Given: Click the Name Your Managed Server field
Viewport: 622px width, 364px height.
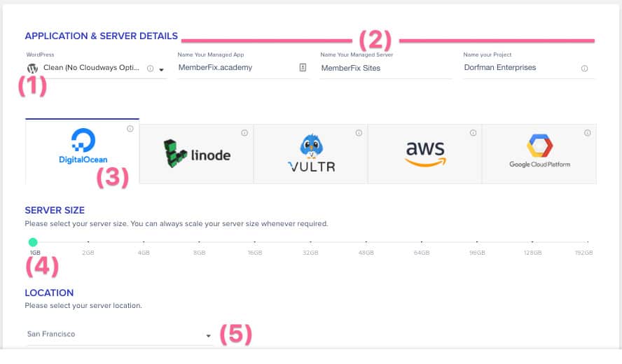Looking at the screenshot, I should point(385,68).
